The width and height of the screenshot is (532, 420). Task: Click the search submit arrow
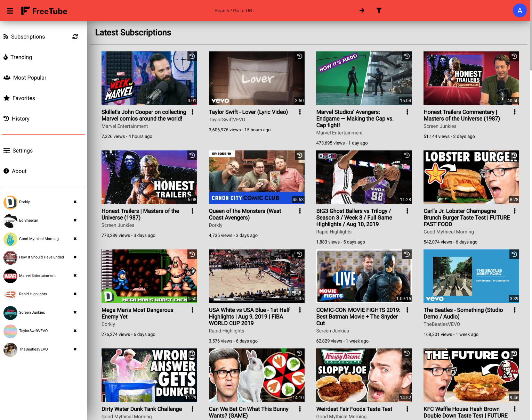pyautogui.click(x=362, y=10)
